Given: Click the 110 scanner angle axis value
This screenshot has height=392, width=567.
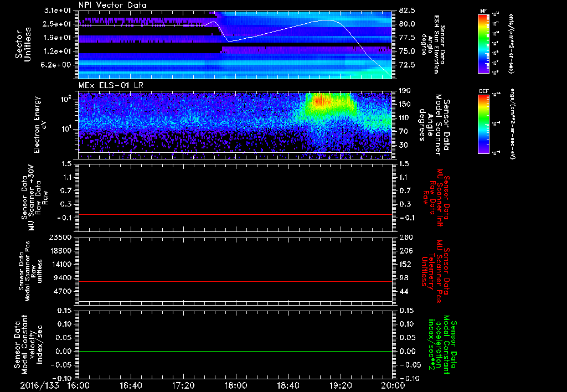Looking at the screenshot, I should coord(405,118).
